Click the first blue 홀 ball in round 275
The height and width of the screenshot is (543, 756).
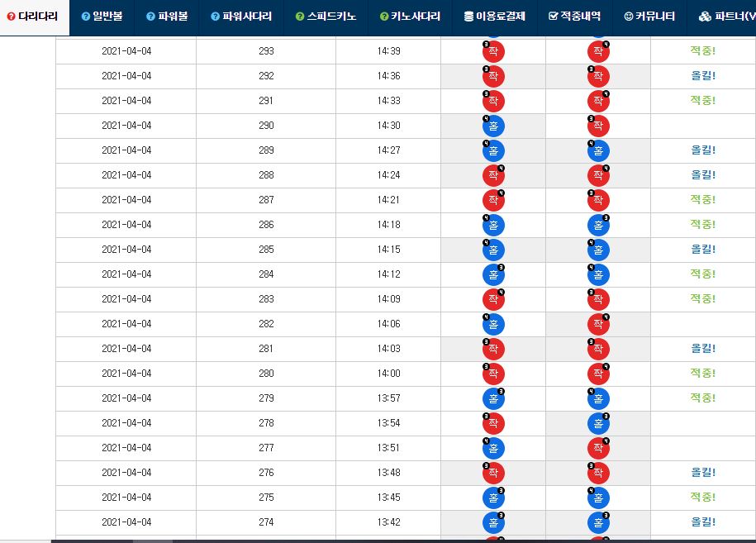click(493, 498)
